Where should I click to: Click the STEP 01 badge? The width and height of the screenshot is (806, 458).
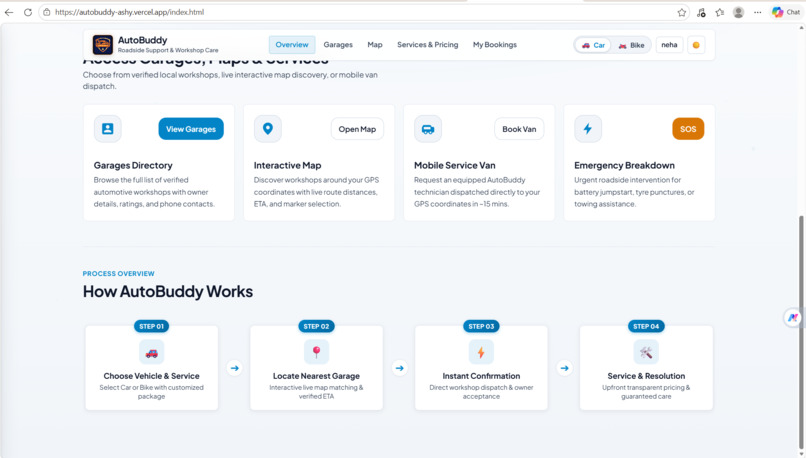tap(152, 326)
